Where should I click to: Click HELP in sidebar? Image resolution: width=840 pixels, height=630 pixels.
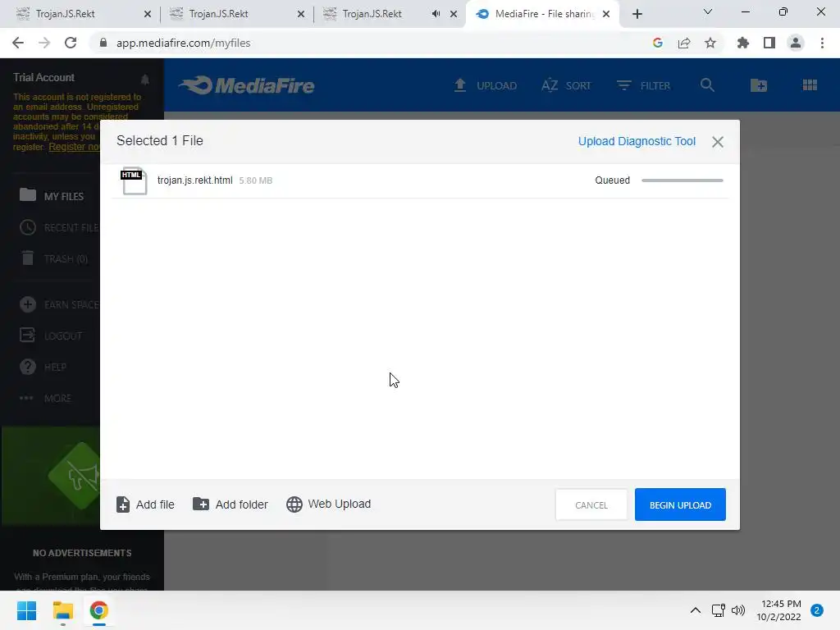click(x=43, y=367)
